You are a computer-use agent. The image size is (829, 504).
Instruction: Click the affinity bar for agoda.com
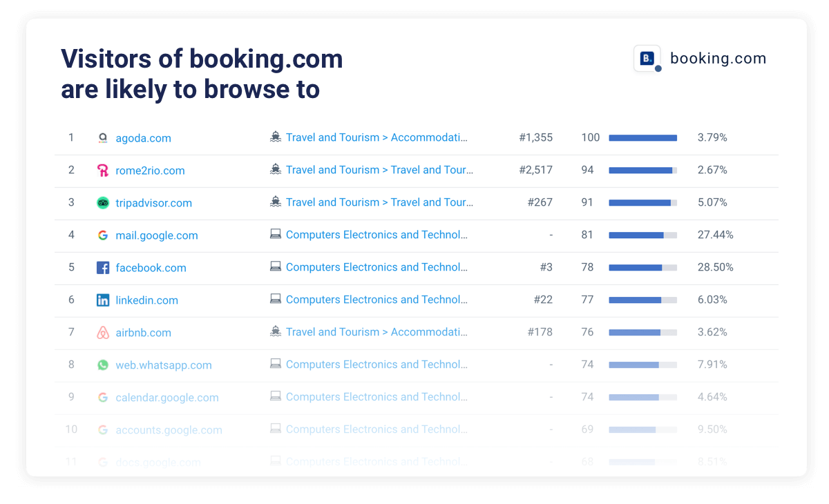point(642,138)
